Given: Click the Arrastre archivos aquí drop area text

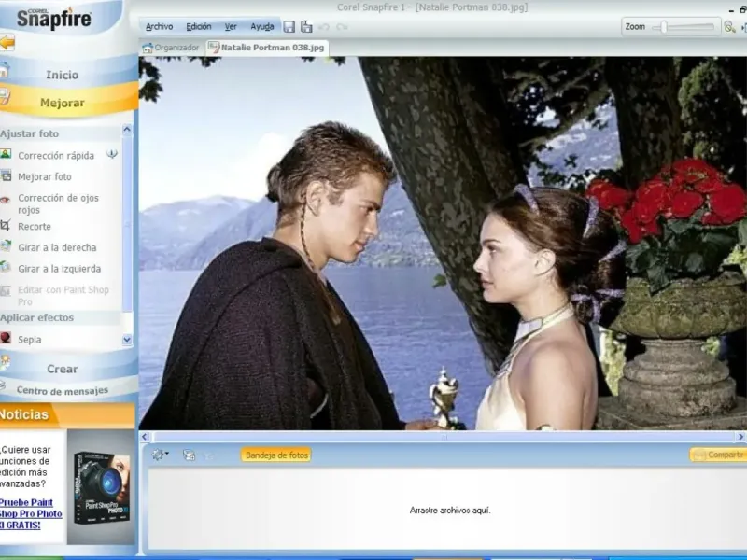Looking at the screenshot, I should [x=450, y=510].
